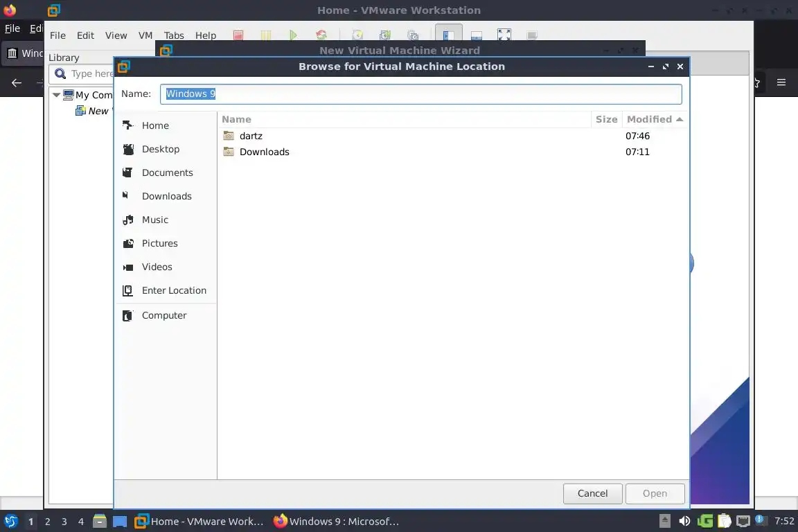Viewport: 798px width, 532px height.
Task: Click the Library search magnifier icon
Action: [60, 74]
